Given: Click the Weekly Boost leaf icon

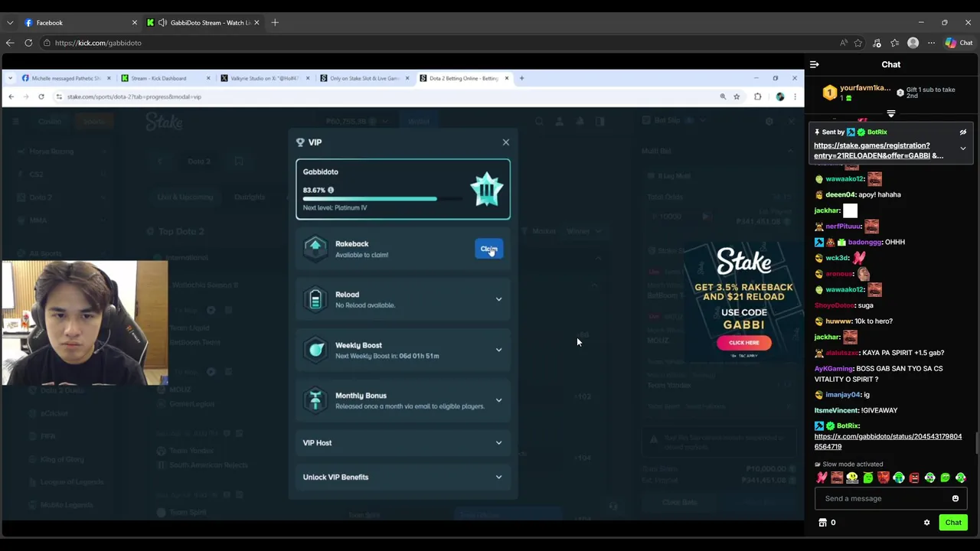Looking at the screenshot, I should click(315, 350).
